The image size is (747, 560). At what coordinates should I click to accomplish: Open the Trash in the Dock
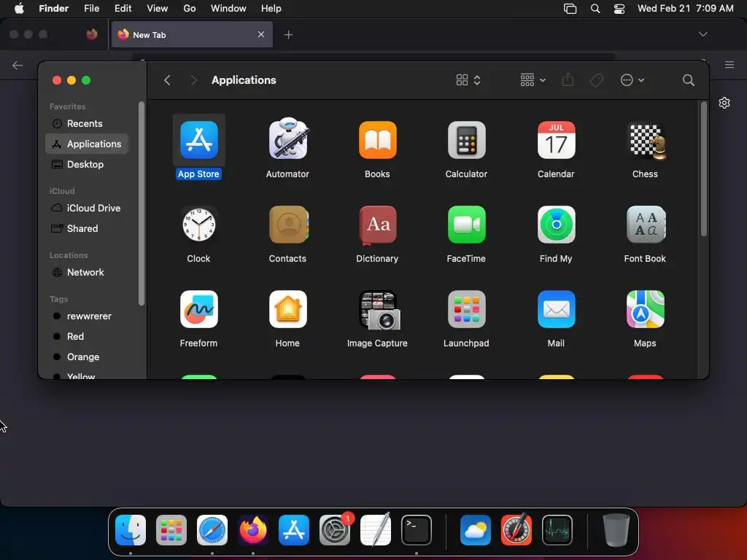tap(616, 529)
